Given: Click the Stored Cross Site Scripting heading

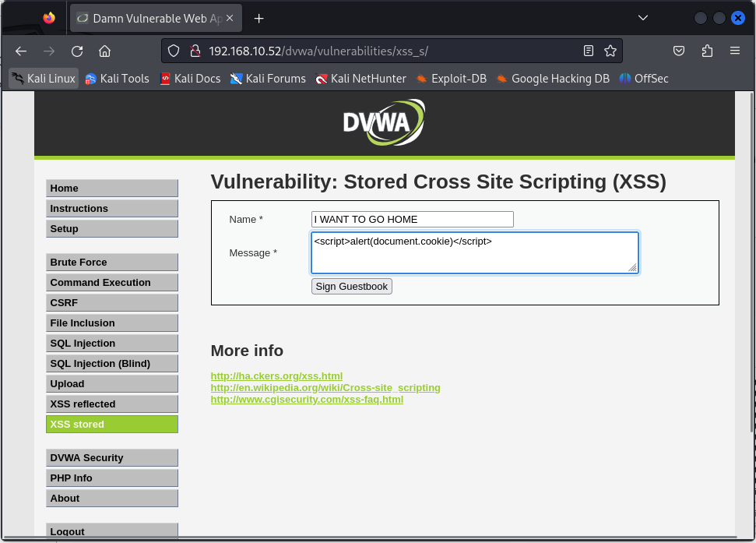Looking at the screenshot, I should [438, 182].
